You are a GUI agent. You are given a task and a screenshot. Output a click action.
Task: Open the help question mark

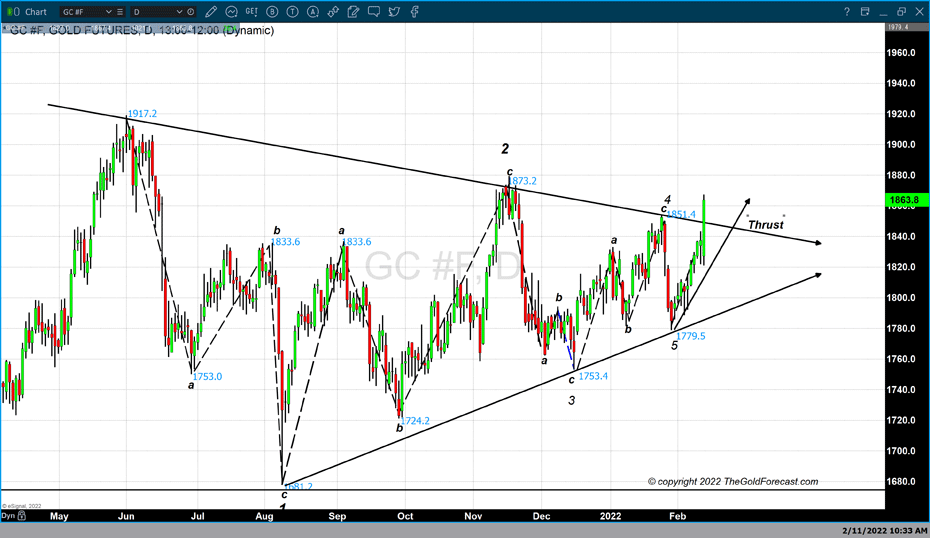pyautogui.click(x=847, y=12)
